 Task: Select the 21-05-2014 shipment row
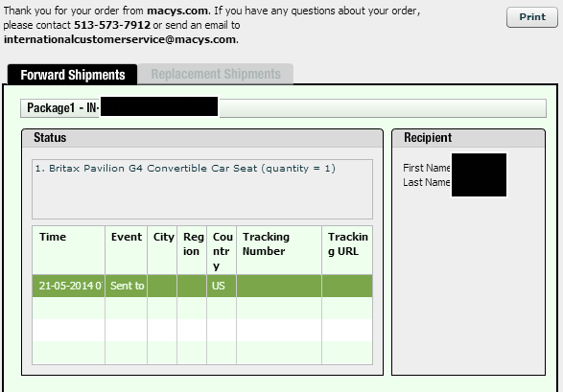tap(202, 286)
